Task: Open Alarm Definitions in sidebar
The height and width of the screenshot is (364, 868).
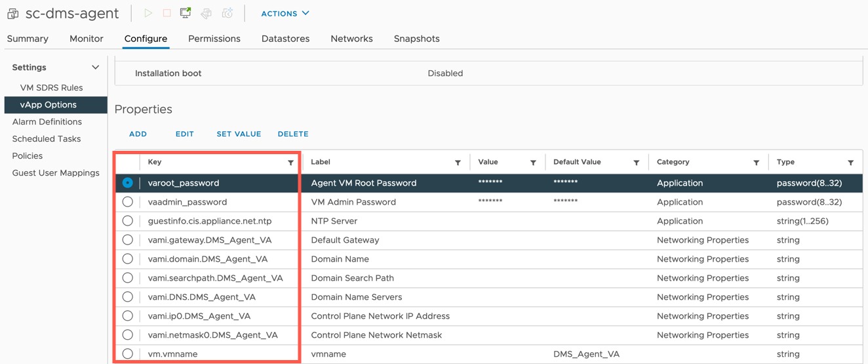Action: point(47,122)
